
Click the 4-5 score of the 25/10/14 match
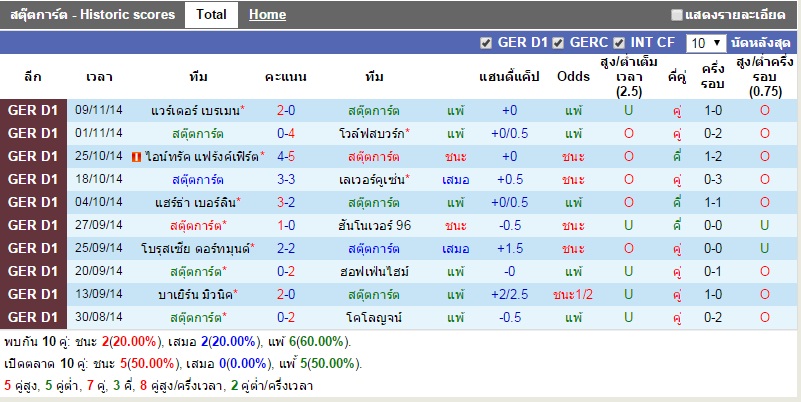click(285, 157)
